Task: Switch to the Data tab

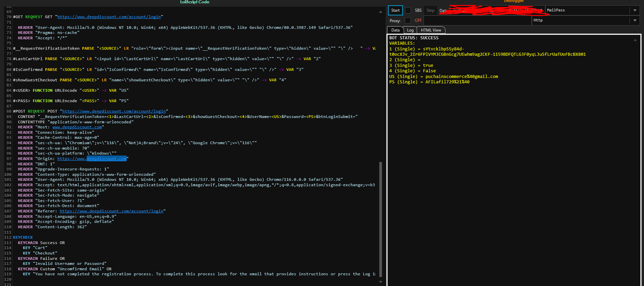Action: point(395,30)
